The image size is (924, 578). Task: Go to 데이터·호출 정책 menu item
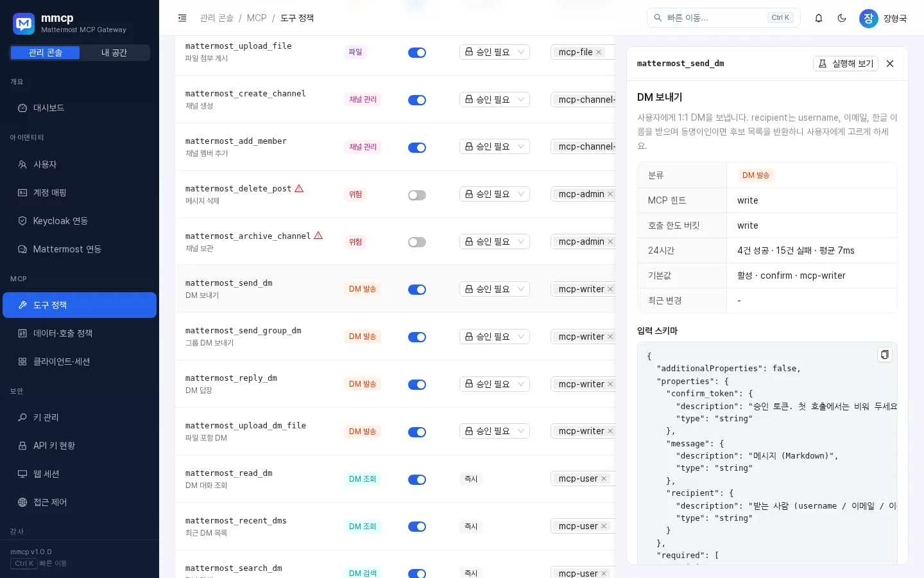80,333
